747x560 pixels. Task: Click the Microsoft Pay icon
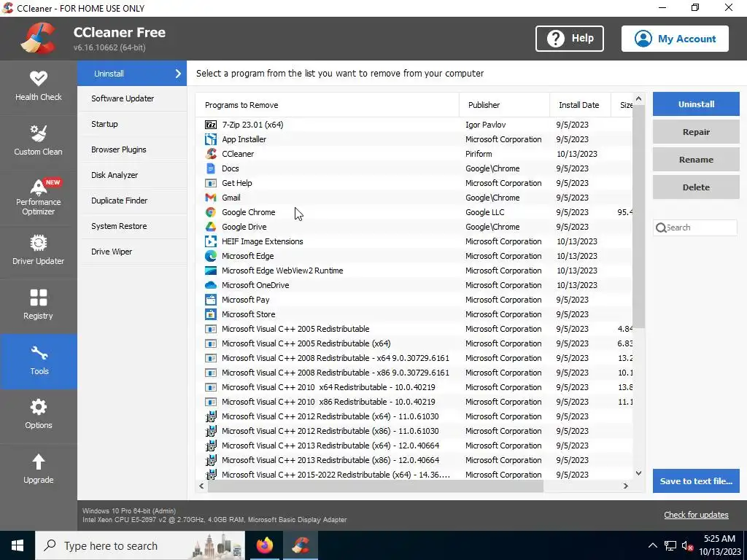(x=211, y=300)
